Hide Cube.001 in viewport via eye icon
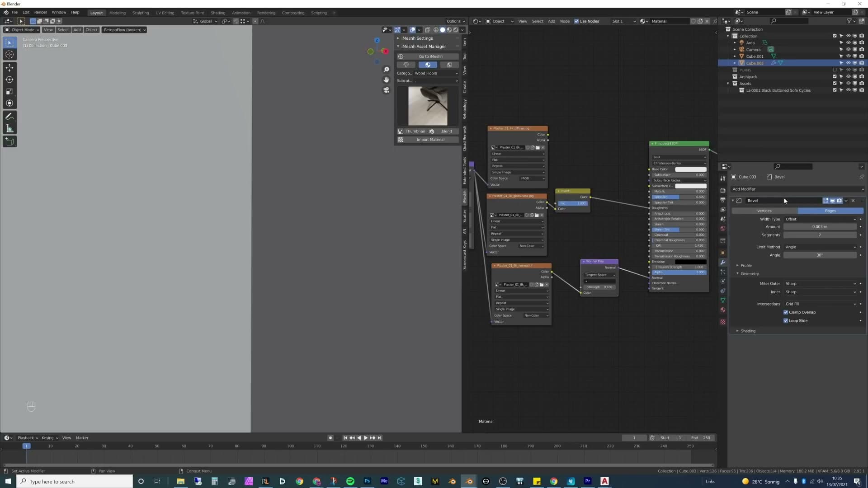The image size is (868, 488). click(x=848, y=56)
